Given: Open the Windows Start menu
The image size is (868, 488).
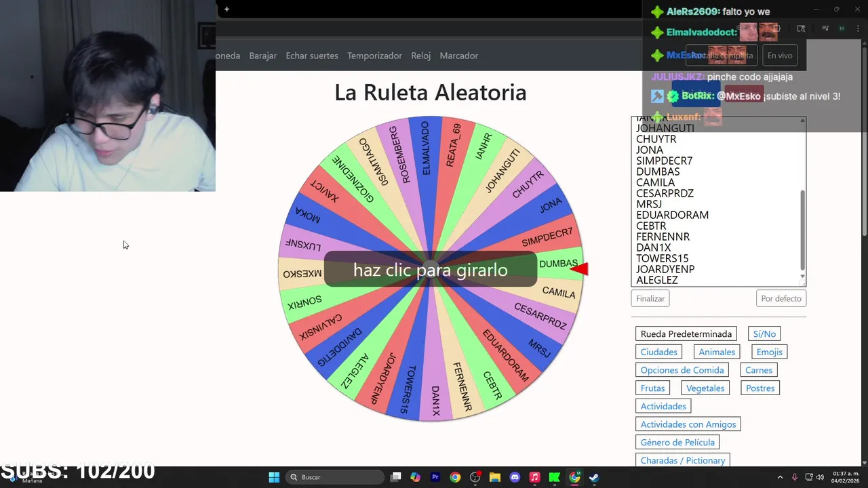Looking at the screenshot, I should click(x=274, y=477).
